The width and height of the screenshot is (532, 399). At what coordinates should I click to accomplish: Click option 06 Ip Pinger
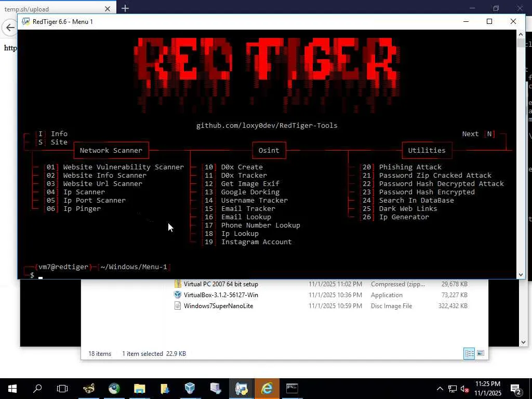73,209
